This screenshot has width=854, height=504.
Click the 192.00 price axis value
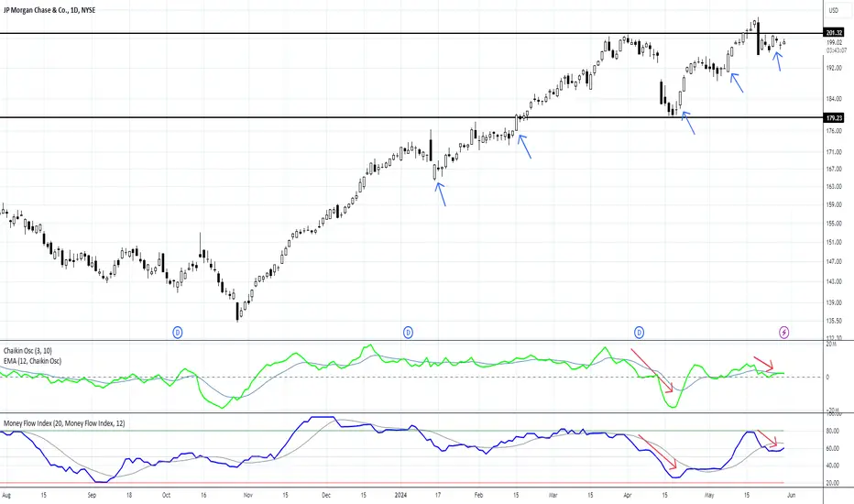(834, 68)
